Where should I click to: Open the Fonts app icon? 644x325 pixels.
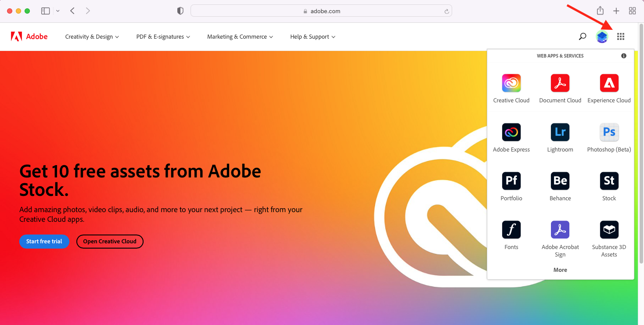click(x=511, y=229)
